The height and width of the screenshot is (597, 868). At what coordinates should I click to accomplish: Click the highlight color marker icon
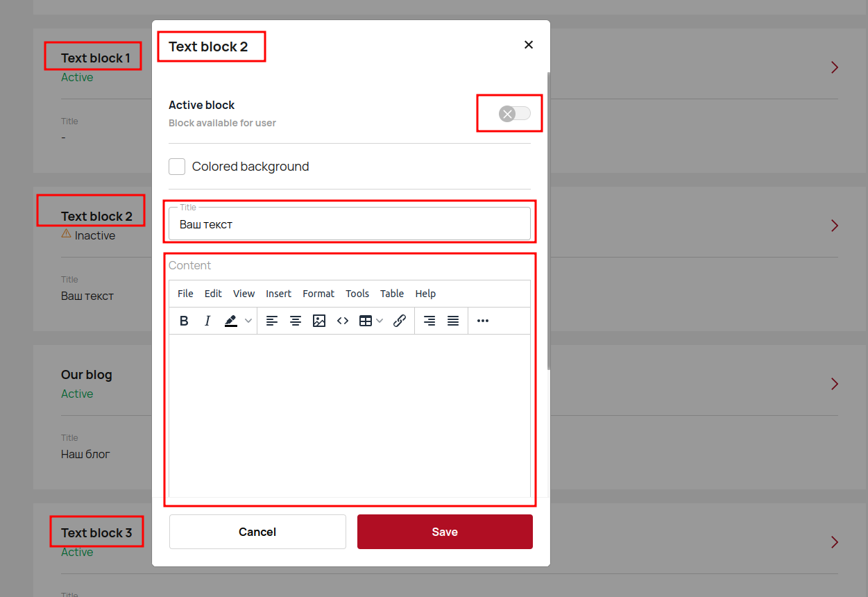[x=231, y=321]
